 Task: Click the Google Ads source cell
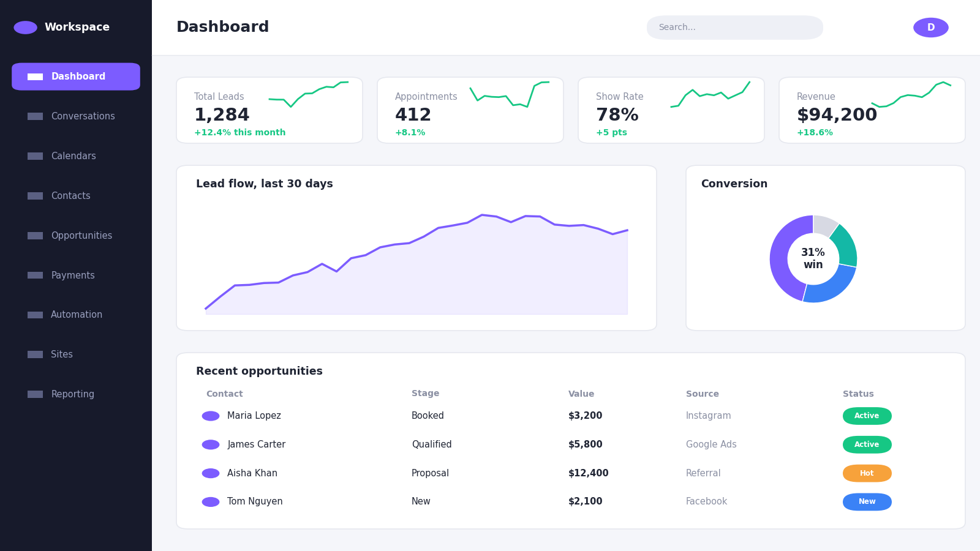(711, 444)
